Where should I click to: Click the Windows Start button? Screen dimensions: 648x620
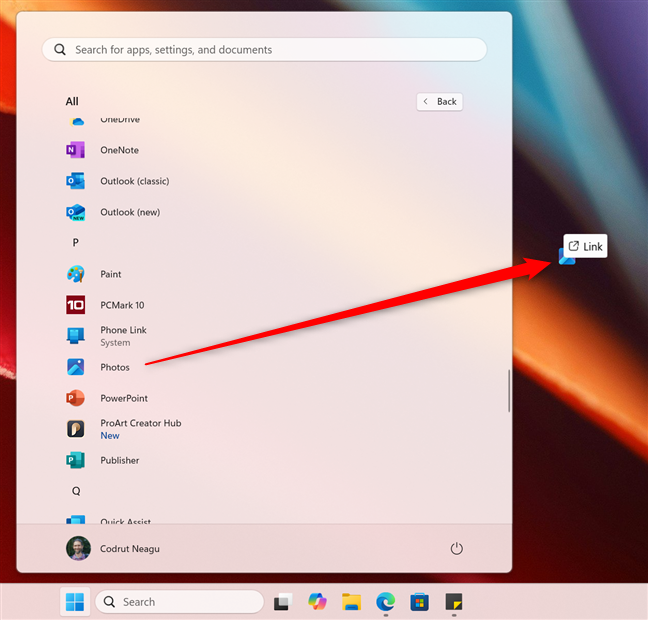[x=75, y=602]
